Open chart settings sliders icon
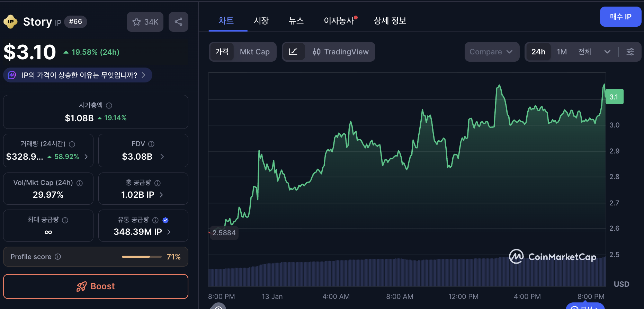The width and height of the screenshot is (644, 309). [630, 52]
